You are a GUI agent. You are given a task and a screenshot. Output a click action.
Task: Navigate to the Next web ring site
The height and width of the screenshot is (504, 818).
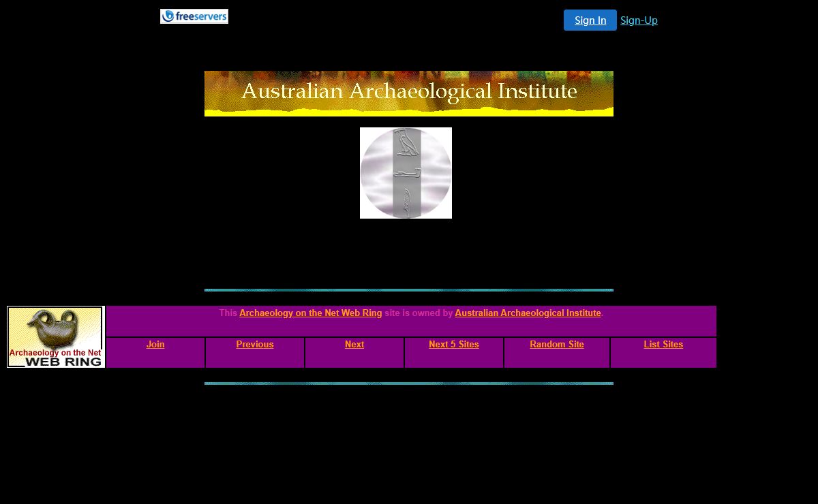point(354,345)
